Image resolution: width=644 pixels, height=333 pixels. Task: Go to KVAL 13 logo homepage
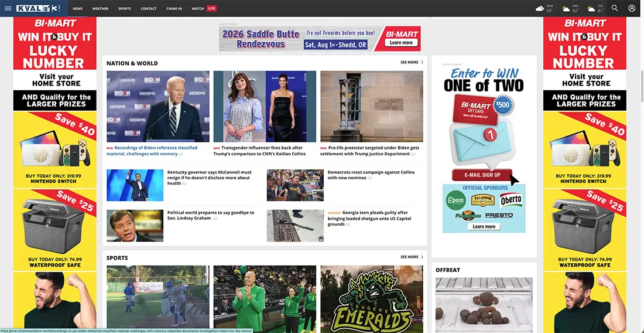coord(38,8)
